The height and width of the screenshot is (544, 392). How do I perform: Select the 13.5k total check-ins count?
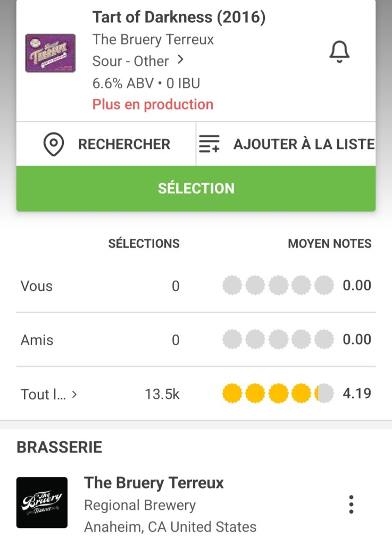[x=162, y=394]
